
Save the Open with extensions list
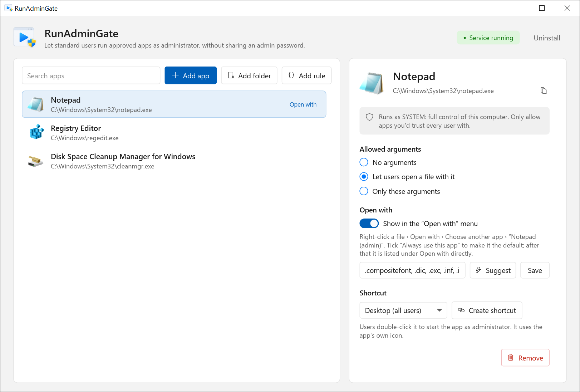(535, 270)
